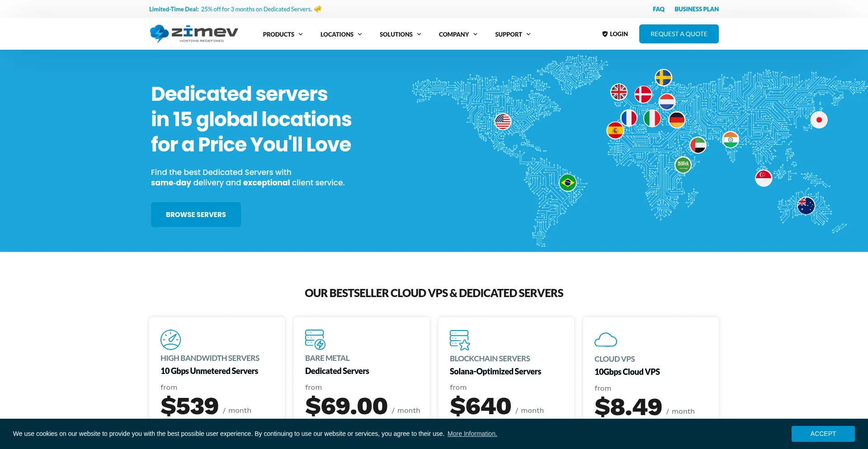Open the FAQ page

[x=658, y=9]
